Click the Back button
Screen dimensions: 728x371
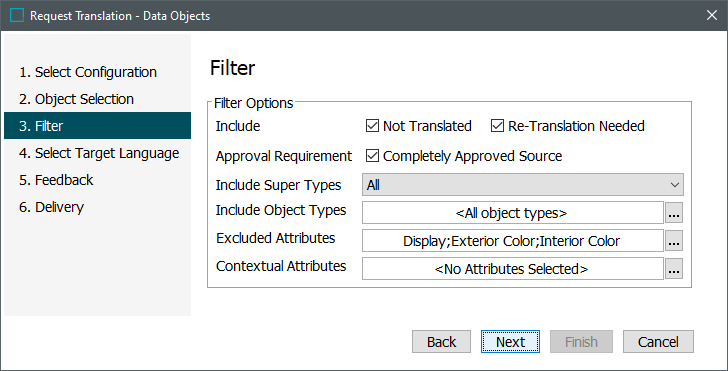click(441, 342)
